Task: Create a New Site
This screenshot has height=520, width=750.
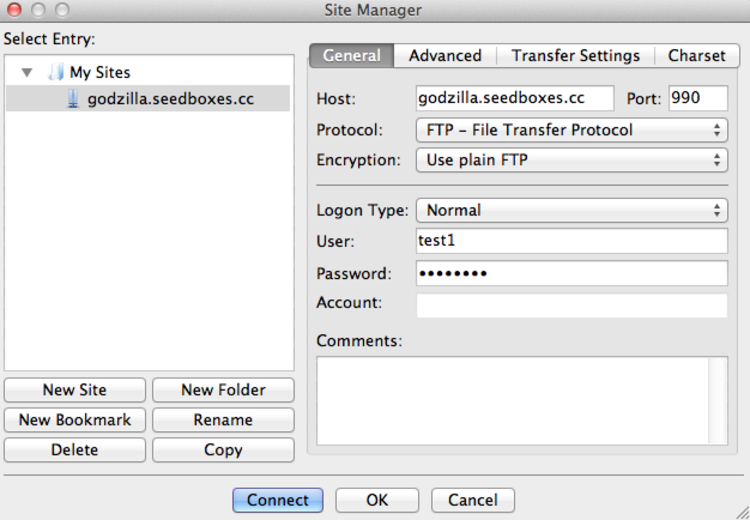Action: coord(75,390)
